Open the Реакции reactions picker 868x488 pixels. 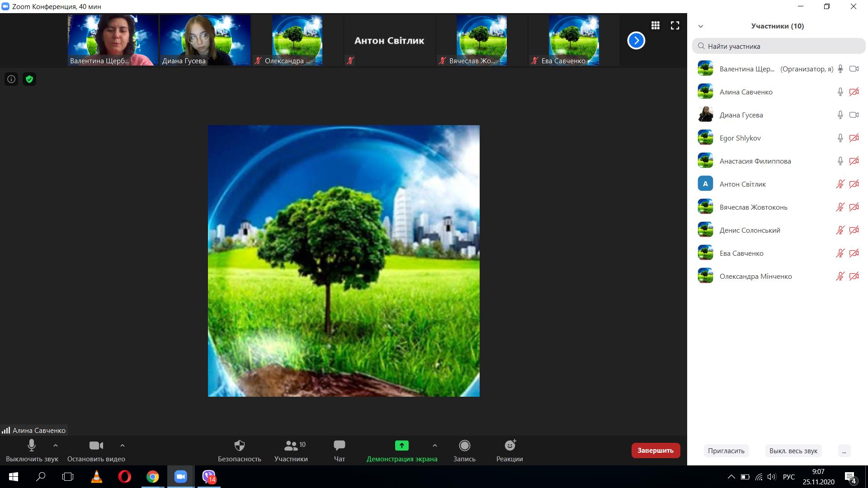(509, 450)
